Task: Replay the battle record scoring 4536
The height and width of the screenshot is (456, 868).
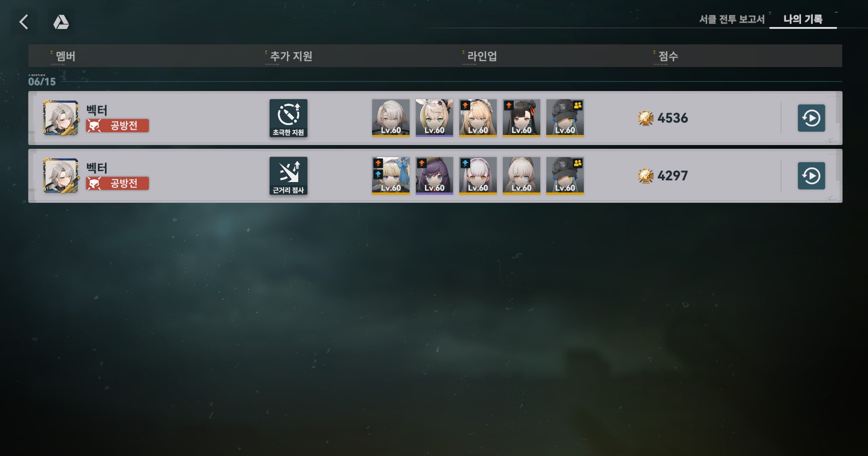Action: point(811,118)
